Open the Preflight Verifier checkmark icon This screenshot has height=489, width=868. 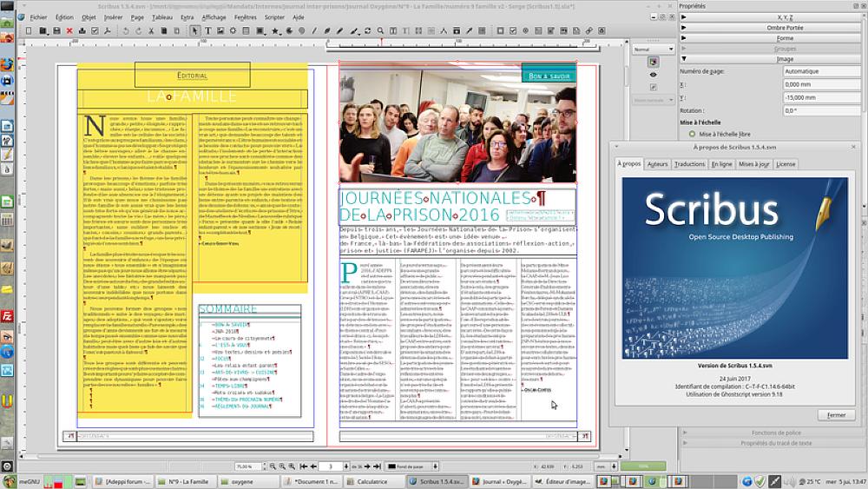[95, 31]
